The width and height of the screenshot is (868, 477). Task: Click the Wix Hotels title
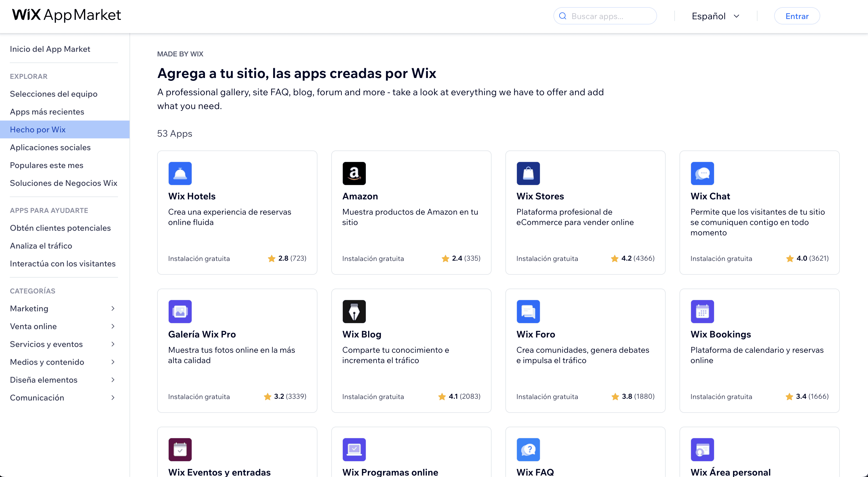point(192,196)
